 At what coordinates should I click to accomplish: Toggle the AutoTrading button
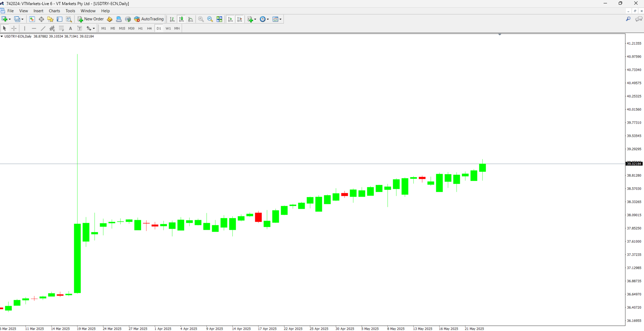point(149,19)
